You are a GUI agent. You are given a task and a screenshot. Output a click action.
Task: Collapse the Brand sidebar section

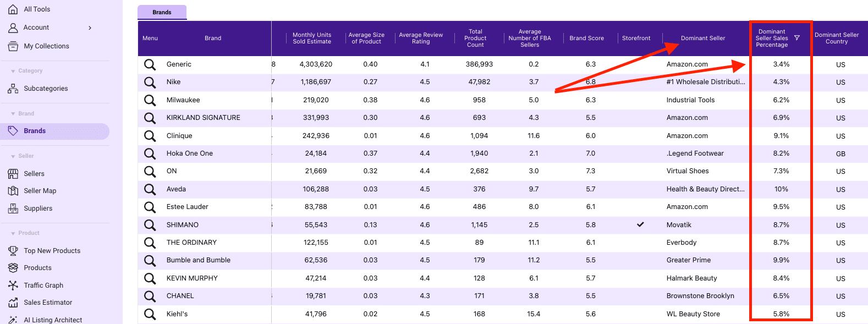click(x=13, y=114)
